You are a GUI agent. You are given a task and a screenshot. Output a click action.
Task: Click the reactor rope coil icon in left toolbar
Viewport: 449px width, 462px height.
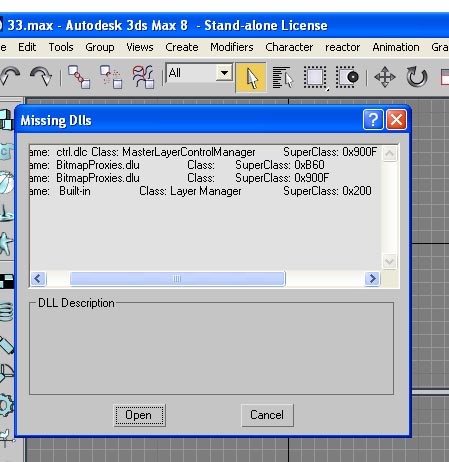(7, 312)
